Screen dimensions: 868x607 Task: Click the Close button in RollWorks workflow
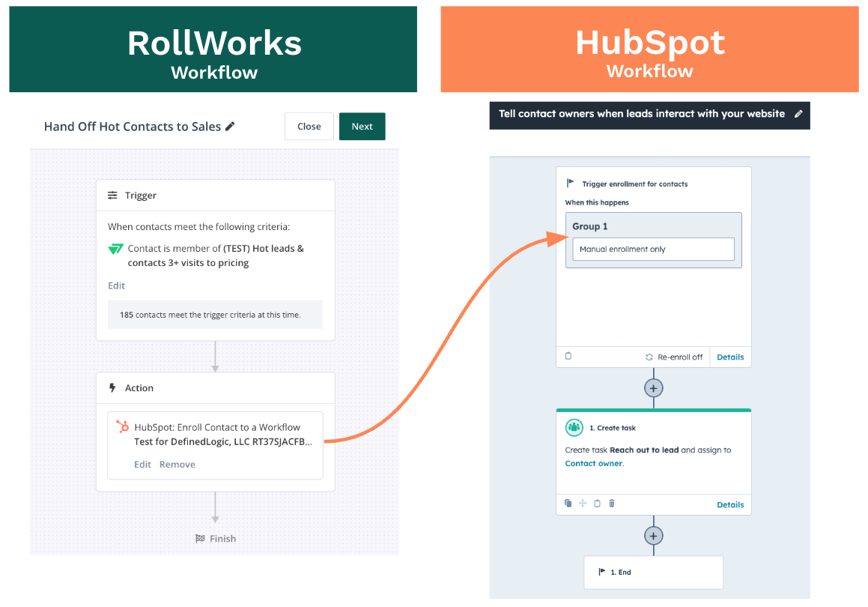tap(309, 127)
